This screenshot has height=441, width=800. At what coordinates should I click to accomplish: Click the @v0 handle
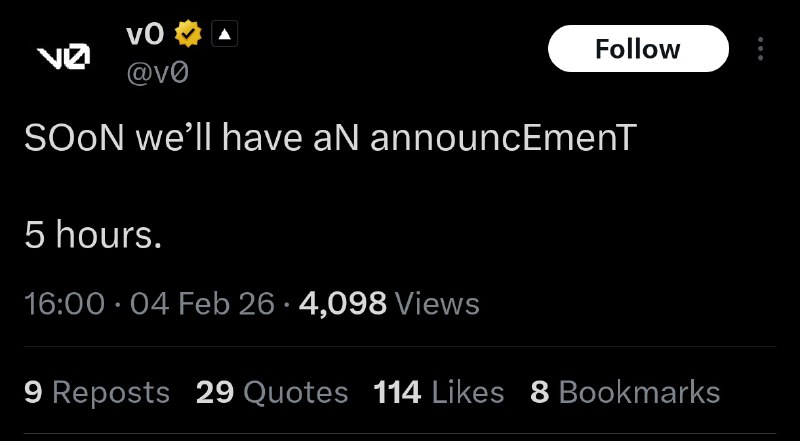click(x=157, y=73)
